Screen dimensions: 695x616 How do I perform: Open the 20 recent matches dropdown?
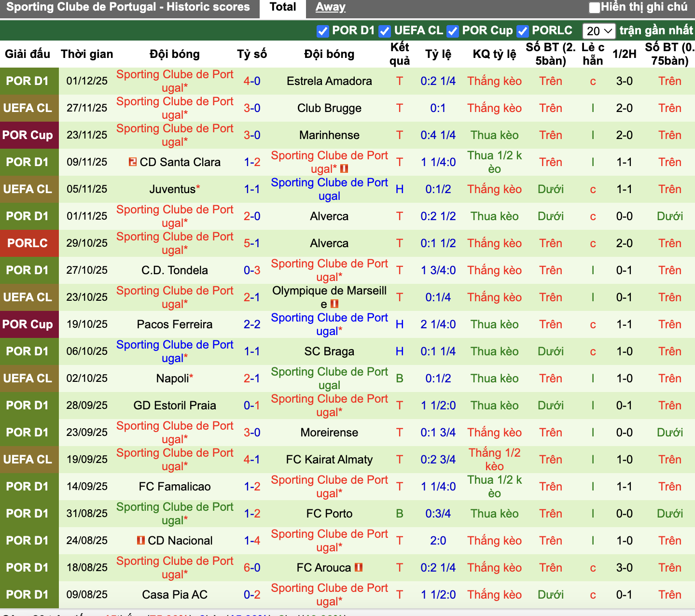[x=599, y=31]
